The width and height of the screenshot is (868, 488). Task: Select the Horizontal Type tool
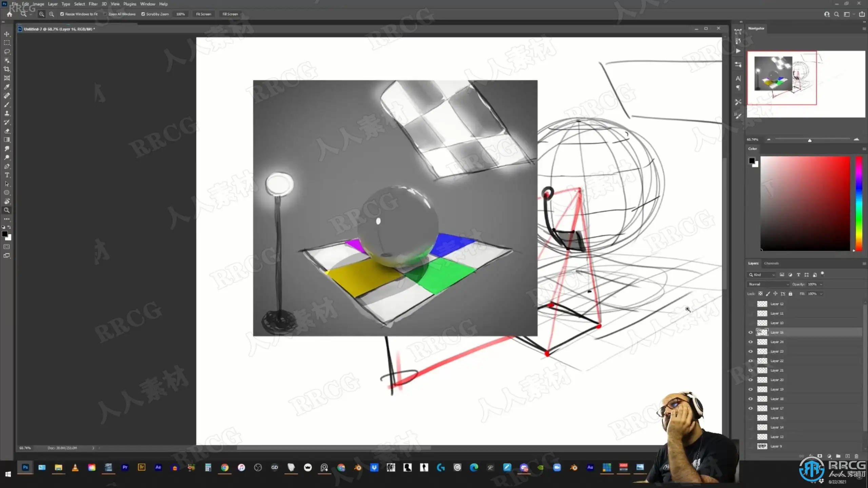point(7,175)
